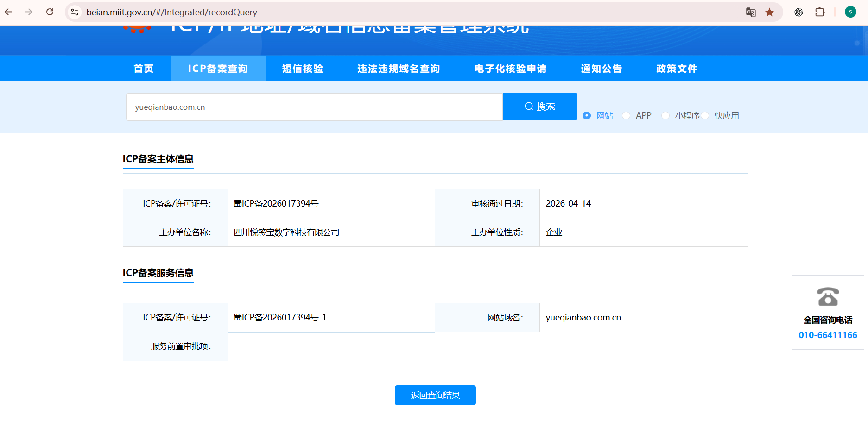The height and width of the screenshot is (427, 868).
Task: Click the yueqianbao.com.cn domain value in table
Action: tap(583, 317)
